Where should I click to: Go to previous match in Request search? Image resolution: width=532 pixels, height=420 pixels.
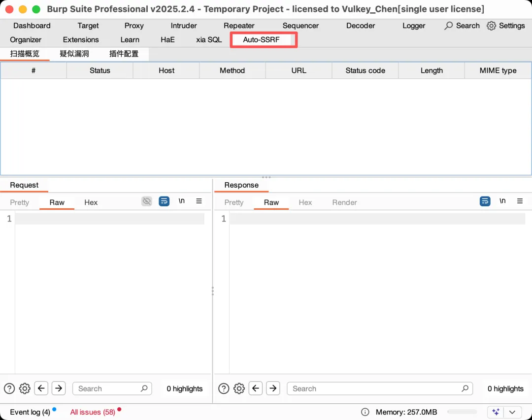[x=41, y=388]
